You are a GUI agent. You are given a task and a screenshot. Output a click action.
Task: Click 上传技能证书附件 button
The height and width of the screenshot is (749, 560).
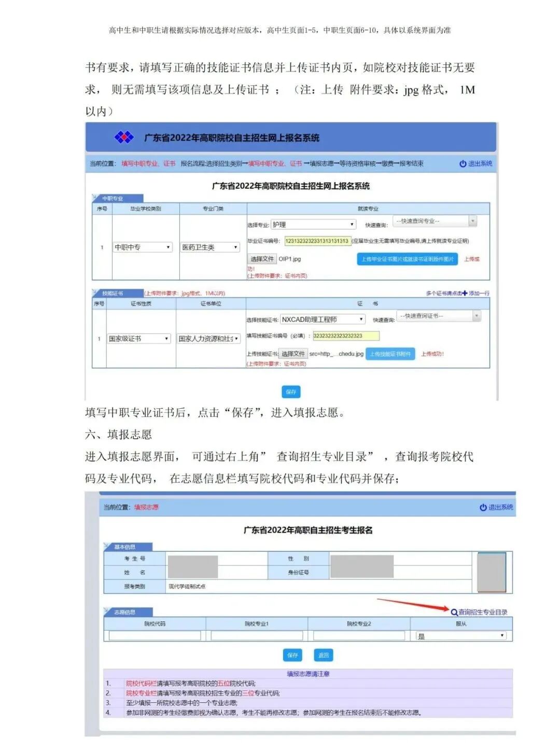click(390, 354)
